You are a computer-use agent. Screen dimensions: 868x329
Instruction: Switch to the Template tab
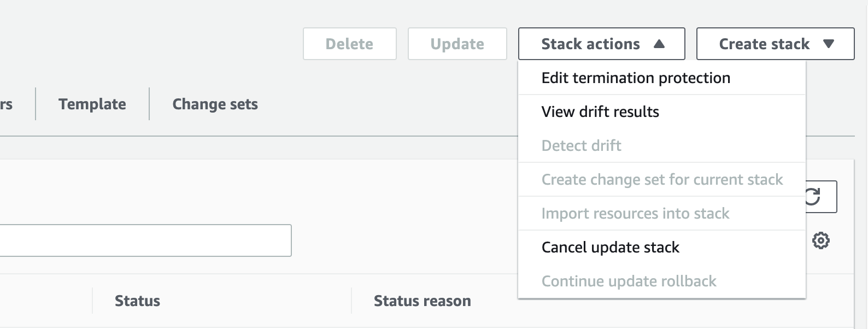92,104
